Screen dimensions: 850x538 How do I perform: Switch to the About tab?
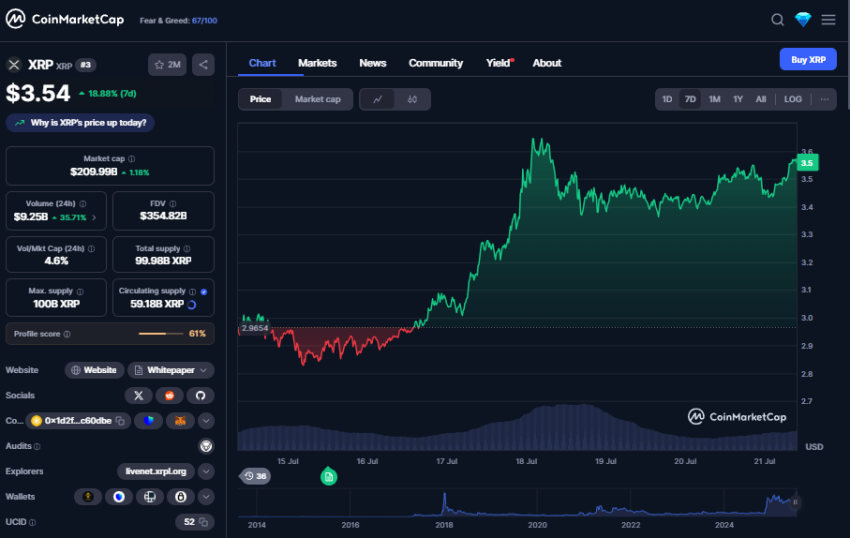[547, 63]
